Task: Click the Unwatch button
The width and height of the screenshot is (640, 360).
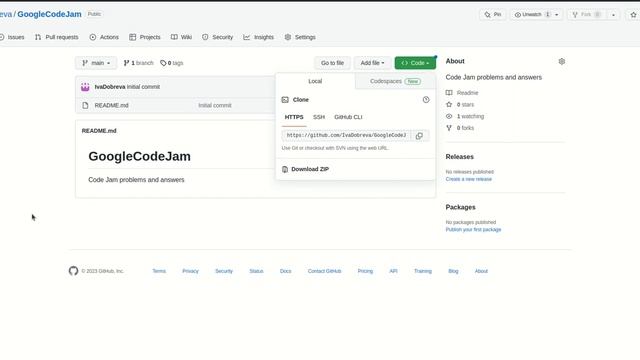Action: pos(532,14)
